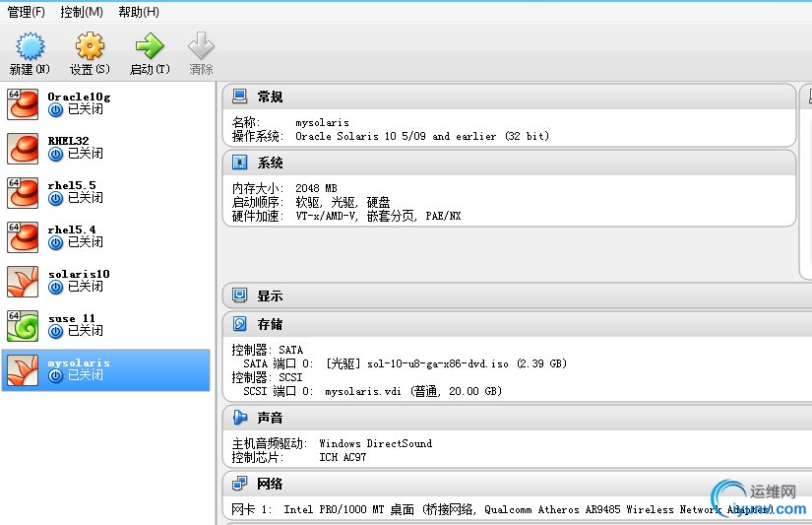Open the 网络 network section header

point(518,484)
